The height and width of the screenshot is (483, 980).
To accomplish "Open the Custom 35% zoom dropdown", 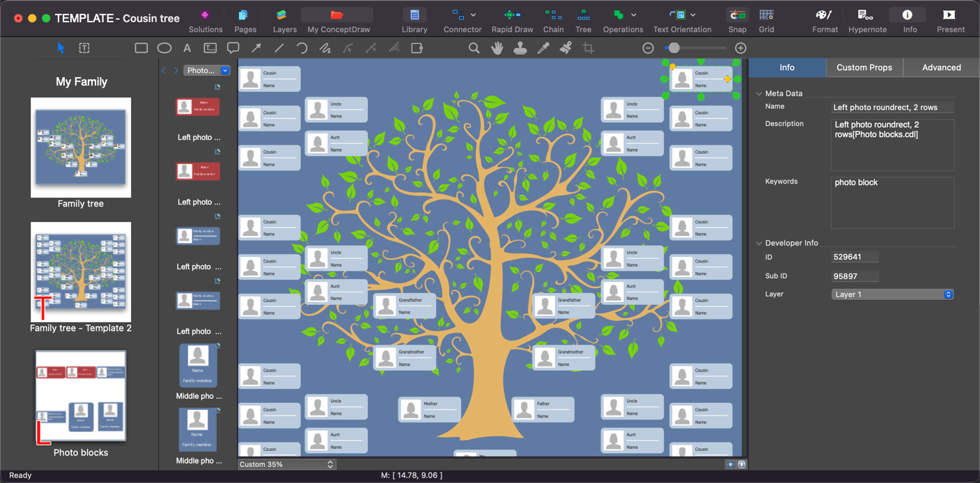I will [x=287, y=464].
